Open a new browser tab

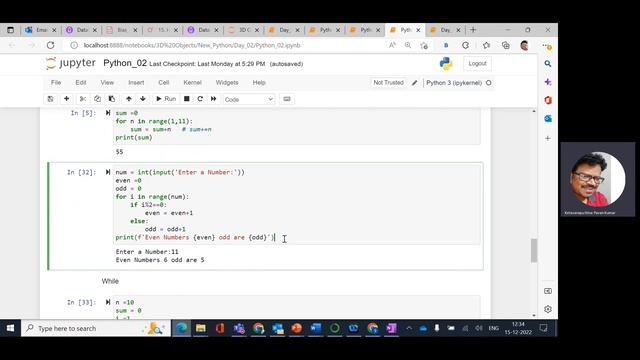[x=473, y=30]
